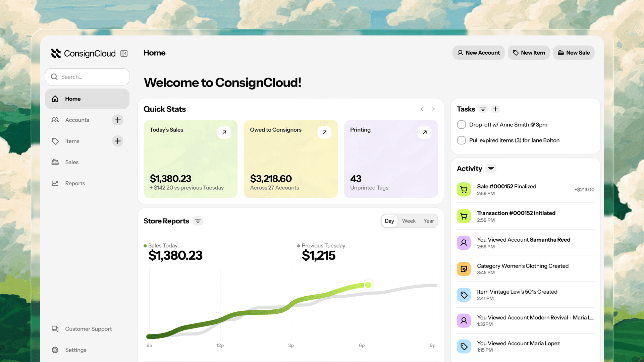Collapse the sidebar panel icon
This screenshot has width=644, height=362.
[124, 54]
